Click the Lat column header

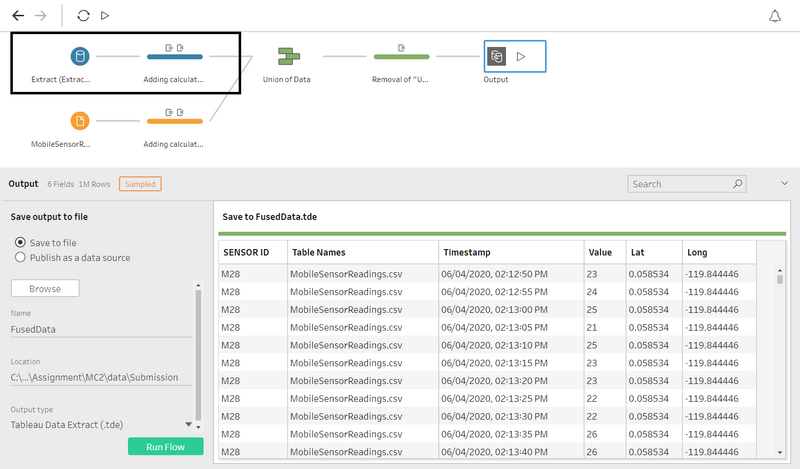point(655,252)
